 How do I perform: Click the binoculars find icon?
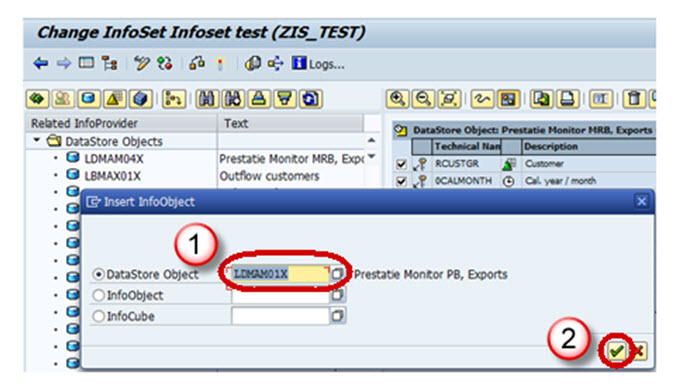point(207,99)
